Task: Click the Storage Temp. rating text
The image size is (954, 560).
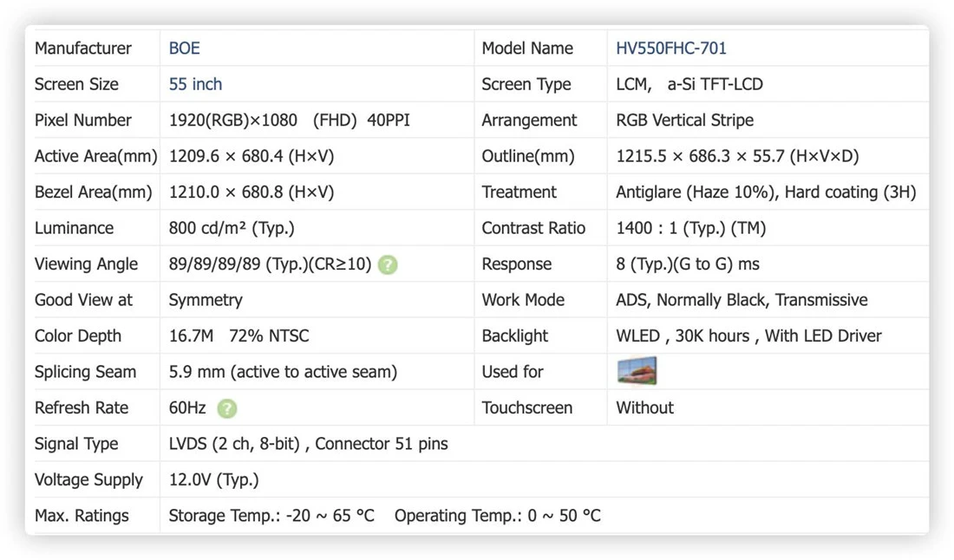Action: [271, 516]
